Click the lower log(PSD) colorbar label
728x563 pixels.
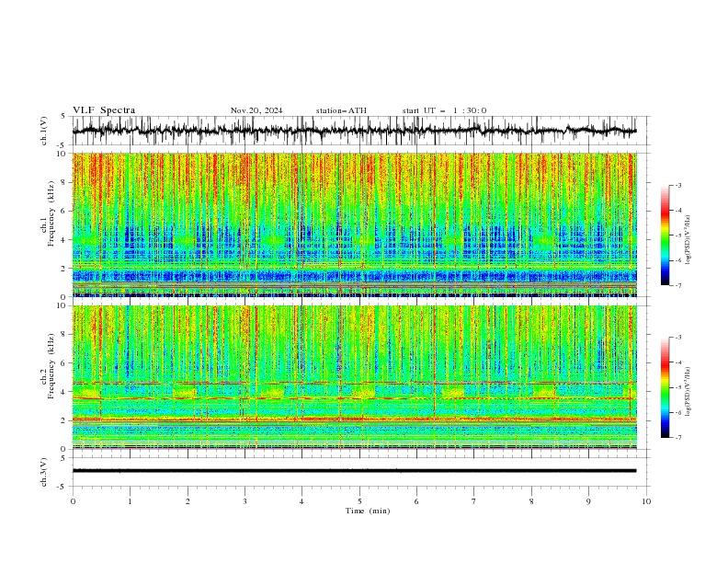coord(688,391)
